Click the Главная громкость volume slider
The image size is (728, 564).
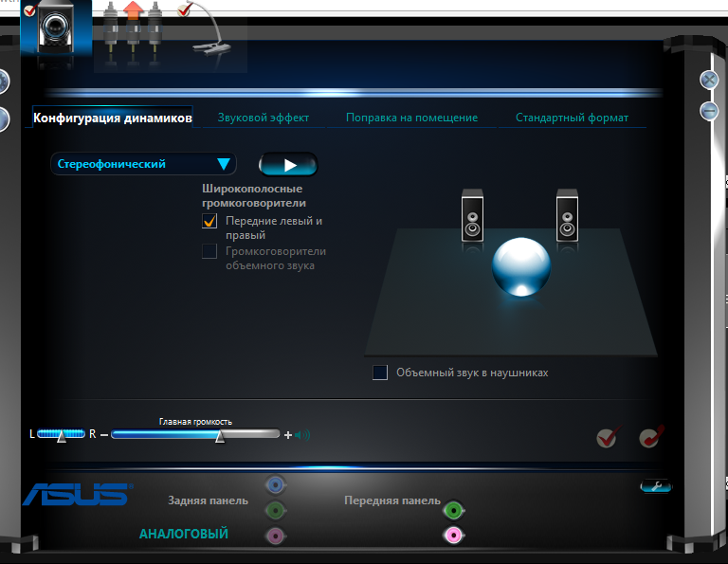pos(195,434)
